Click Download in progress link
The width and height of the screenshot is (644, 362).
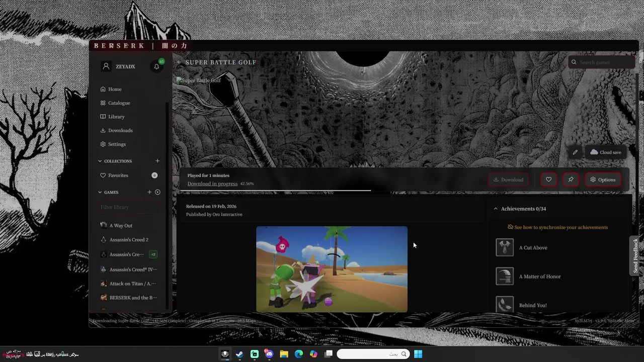pos(212,184)
